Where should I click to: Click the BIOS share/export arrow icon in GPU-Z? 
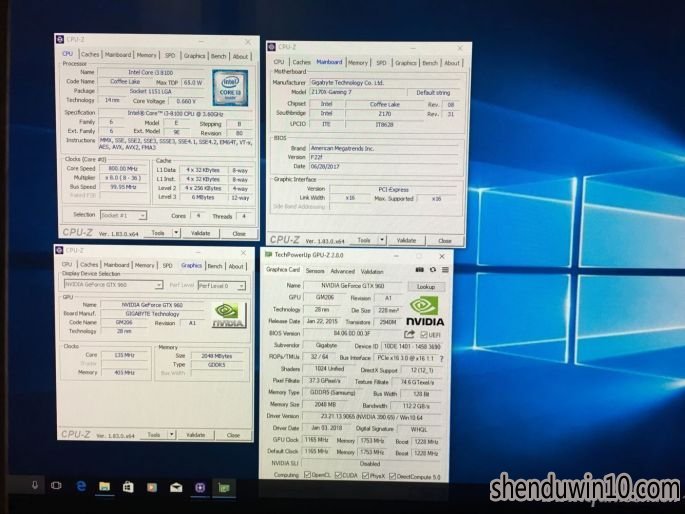tap(409, 335)
